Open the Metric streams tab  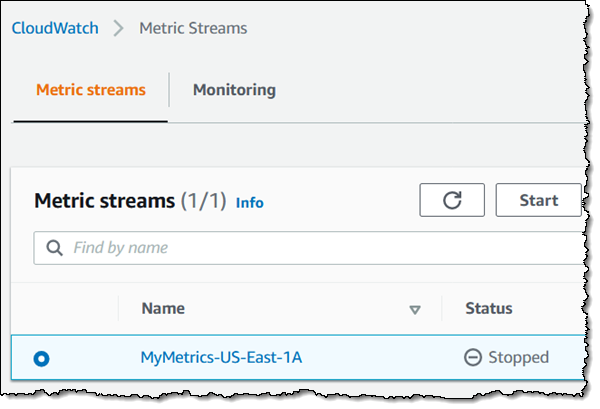(91, 90)
